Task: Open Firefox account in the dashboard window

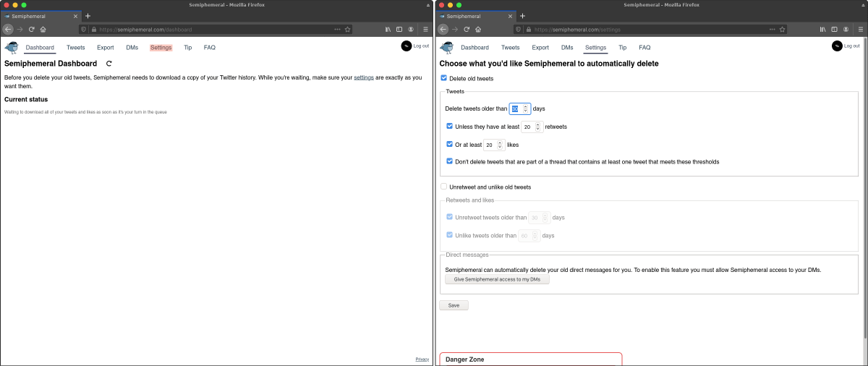Action: pyautogui.click(x=411, y=29)
